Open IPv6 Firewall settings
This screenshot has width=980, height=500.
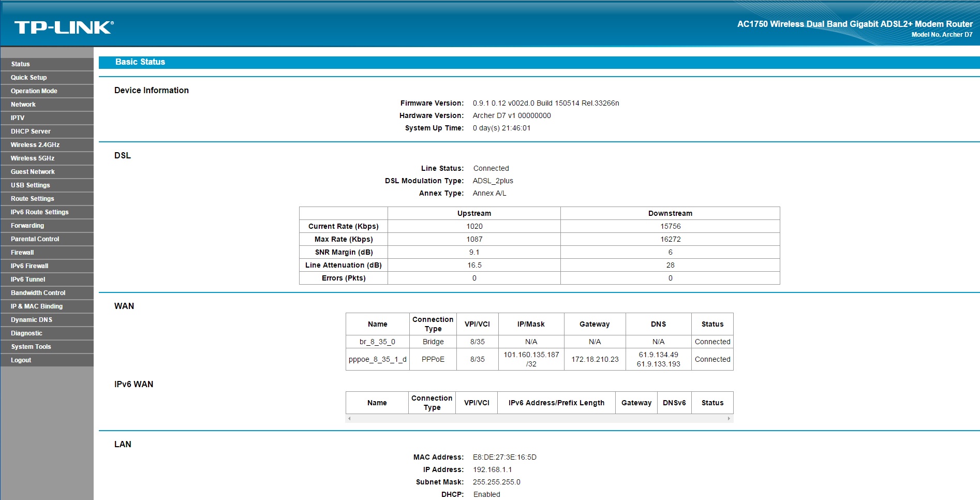pos(47,266)
